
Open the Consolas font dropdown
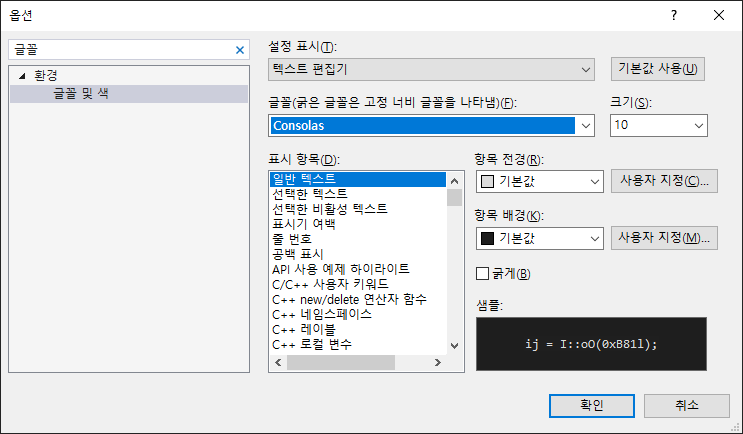coord(586,126)
